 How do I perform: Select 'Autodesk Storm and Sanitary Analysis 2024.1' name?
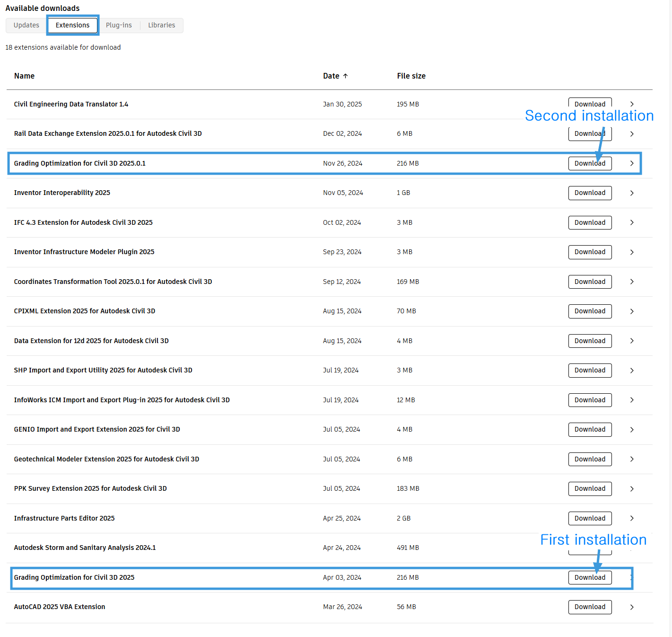(85, 548)
